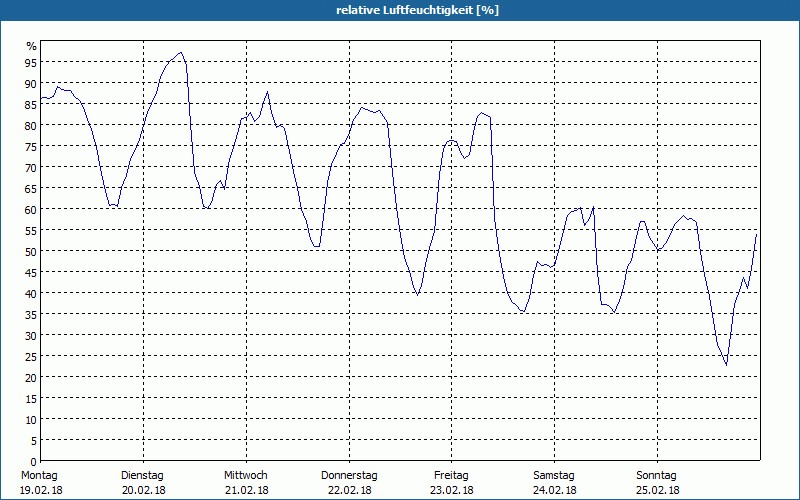The width and height of the screenshot is (800, 500).
Task: Select the 0 label at y-axis bottom
Action: pos(34,461)
